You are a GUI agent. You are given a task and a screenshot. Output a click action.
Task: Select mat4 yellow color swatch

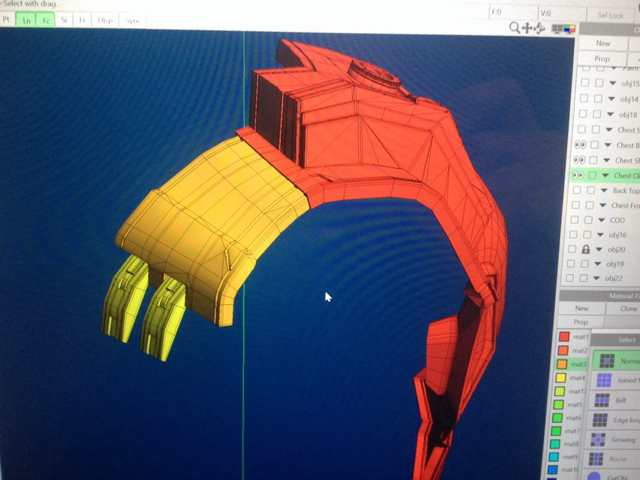click(x=561, y=378)
